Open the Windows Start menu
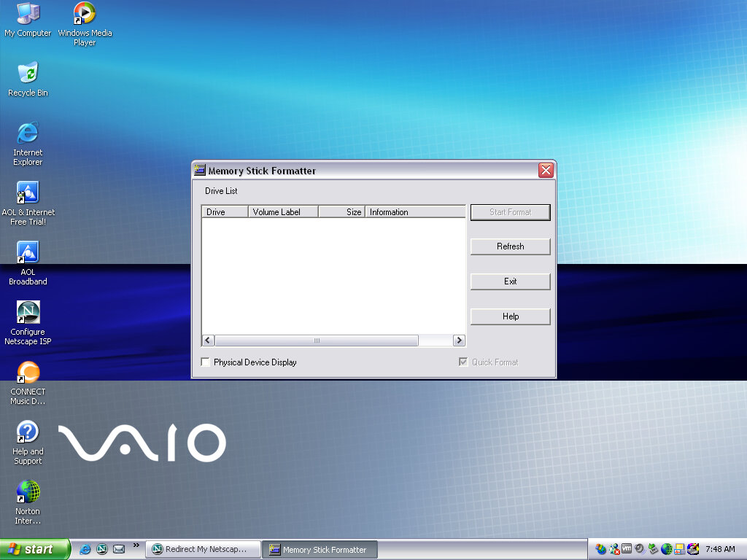 [x=34, y=550]
